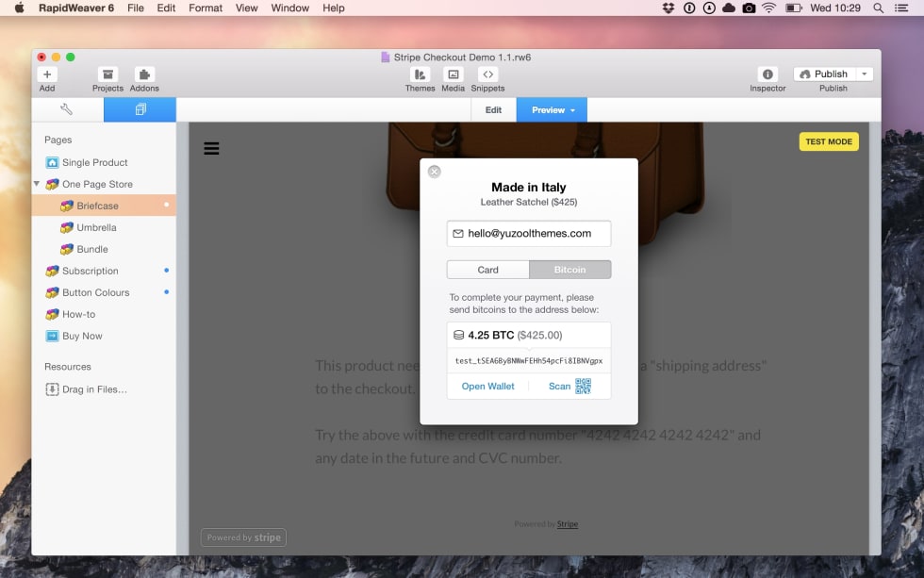The width and height of the screenshot is (924, 578).
Task: Collapse the One Page Store group
Action: [37, 184]
